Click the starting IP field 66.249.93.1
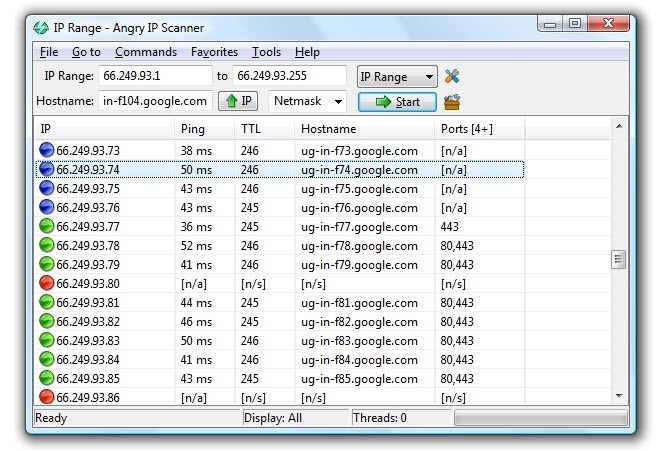Screen dimensions: 669x451 pyautogui.click(x=155, y=76)
